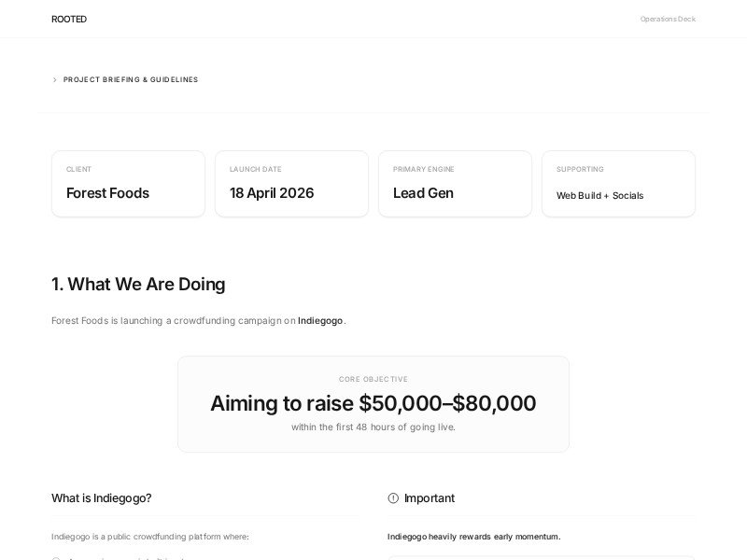747x560 pixels.
Task: Click the bold Indiegogo text link
Action: point(321,320)
